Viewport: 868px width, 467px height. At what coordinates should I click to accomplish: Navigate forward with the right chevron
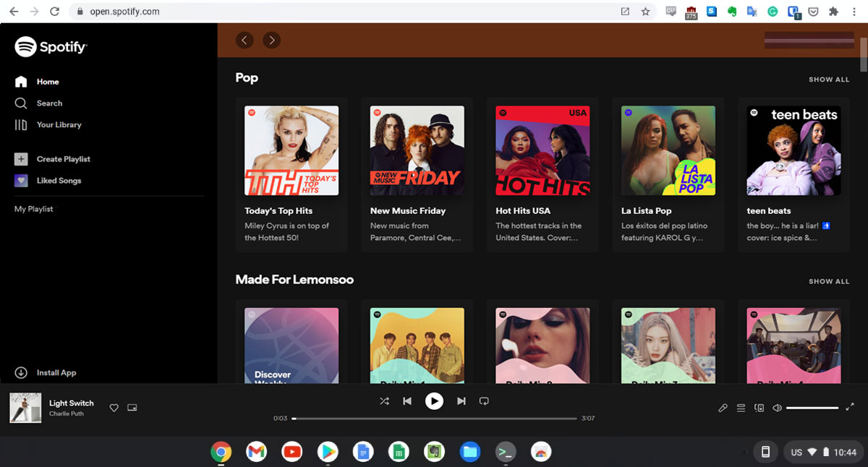pyautogui.click(x=272, y=40)
